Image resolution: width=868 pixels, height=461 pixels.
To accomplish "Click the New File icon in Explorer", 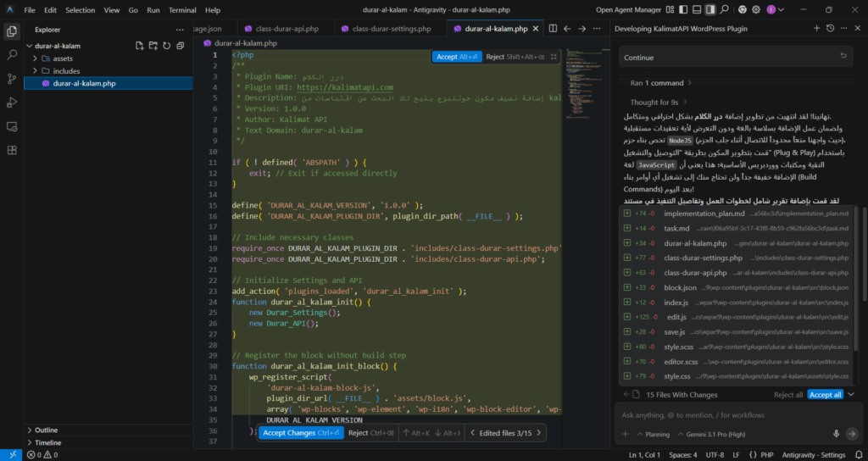I will (x=139, y=46).
